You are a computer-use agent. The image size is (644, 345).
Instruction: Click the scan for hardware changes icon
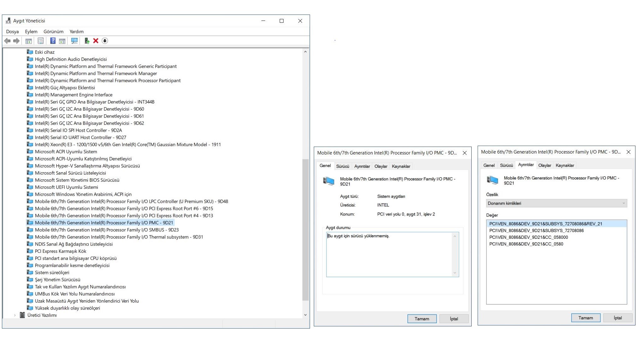point(75,41)
